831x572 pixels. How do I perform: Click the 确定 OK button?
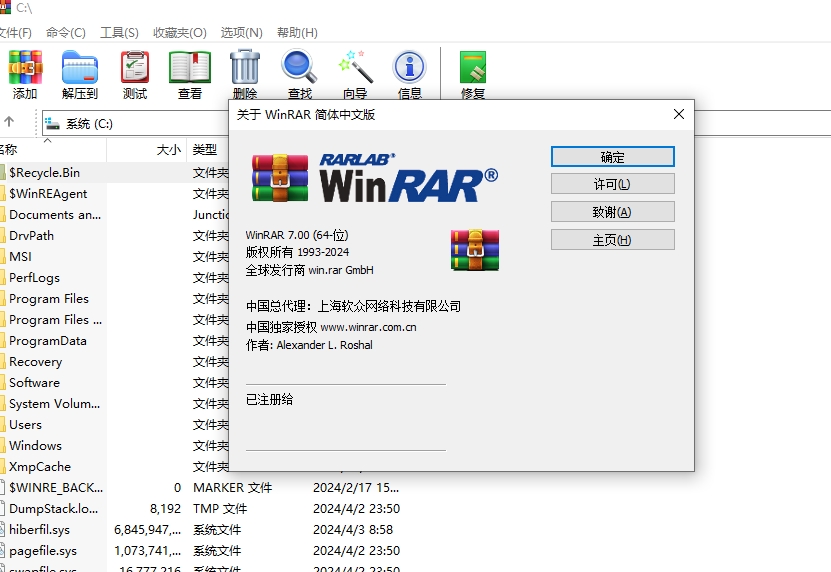point(613,157)
